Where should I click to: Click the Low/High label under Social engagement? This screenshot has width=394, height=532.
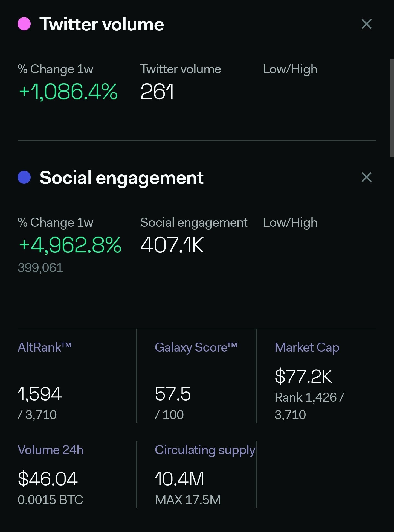click(290, 223)
